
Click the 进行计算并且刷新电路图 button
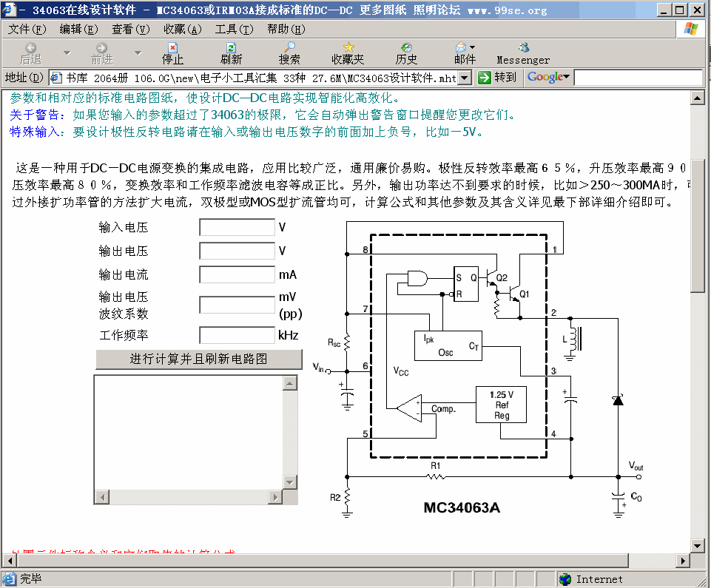pyautogui.click(x=198, y=359)
